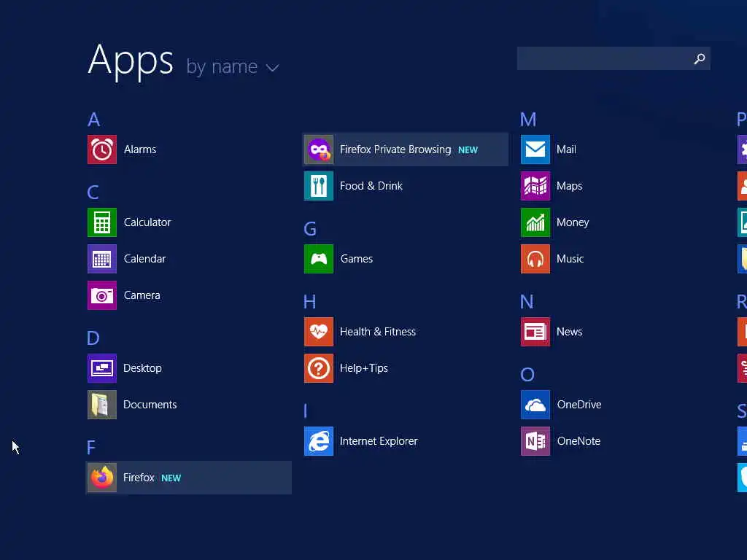Open the Alarms app icon
Image resolution: width=747 pixels, height=560 pixels.
point(102,149)
